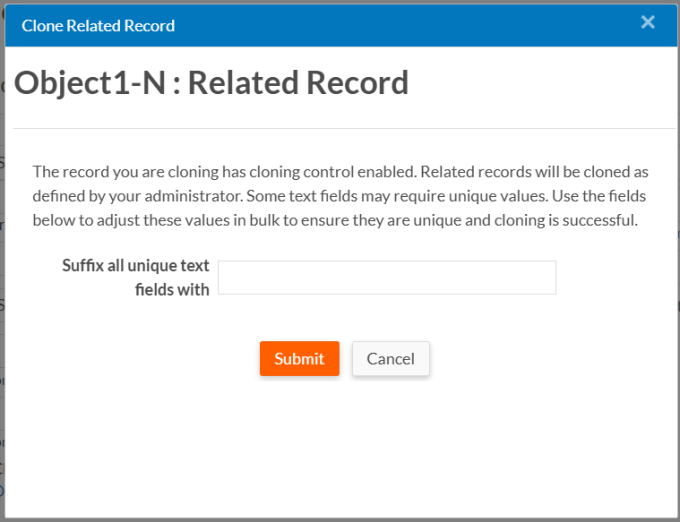The image size is (680, 522).
Task: Click the word 'Object1-N' in the heading
Action: coord(89,82)
